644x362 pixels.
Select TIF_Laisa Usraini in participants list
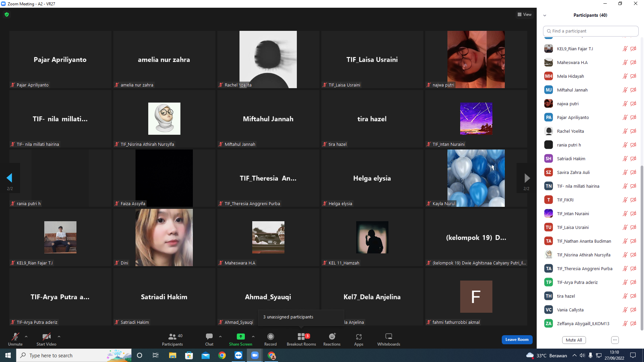tap(590, 227)
